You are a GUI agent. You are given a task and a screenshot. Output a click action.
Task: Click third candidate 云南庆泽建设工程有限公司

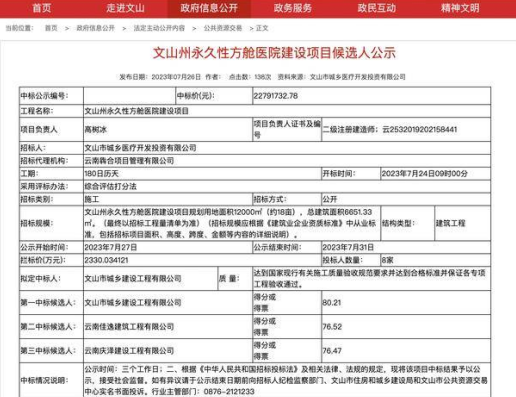[x=129, y=351]
